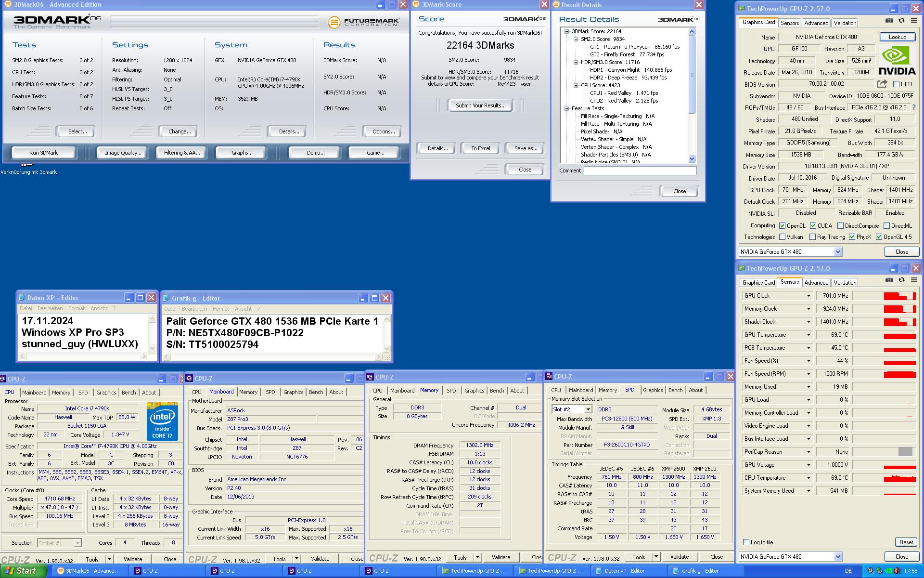Toggle the Ray Tracing checkbox
The height and width of the screenshot is (578, 924).
click(813, 237)
